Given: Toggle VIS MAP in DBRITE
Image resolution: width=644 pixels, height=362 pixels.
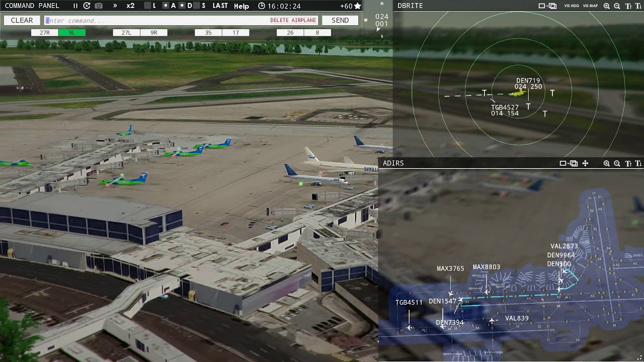Looking at the screenshot, I should pyautogui.click(x=590, y=6).
